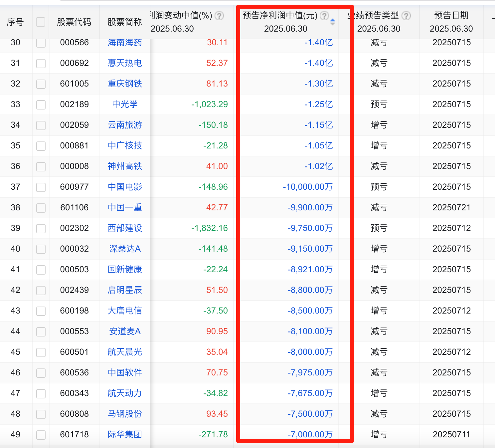Open stock link 安道麦A

tap(125, 331)
